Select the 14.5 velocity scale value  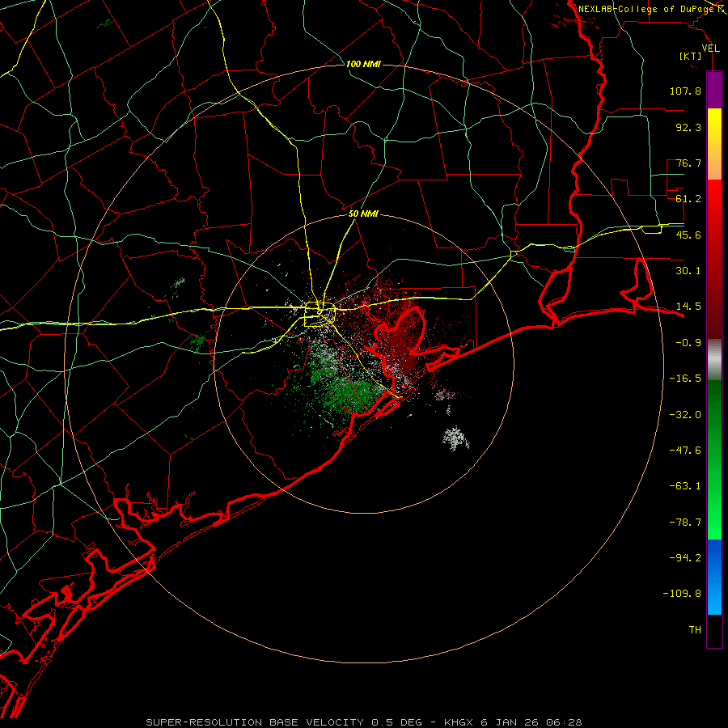point(688,307)
